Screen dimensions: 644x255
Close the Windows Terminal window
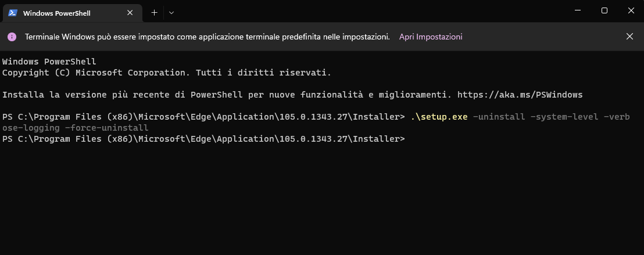tap(631, 10)
